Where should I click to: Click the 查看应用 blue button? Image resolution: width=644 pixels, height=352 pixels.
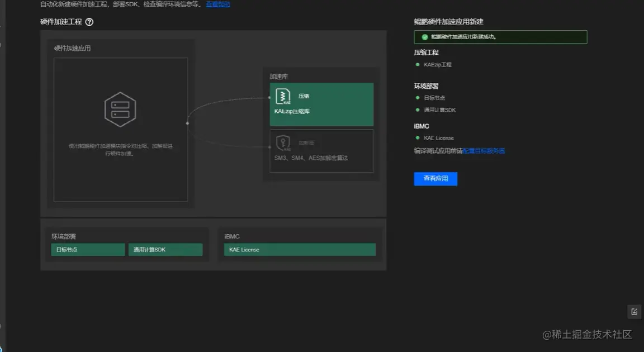tap(435, 178)
